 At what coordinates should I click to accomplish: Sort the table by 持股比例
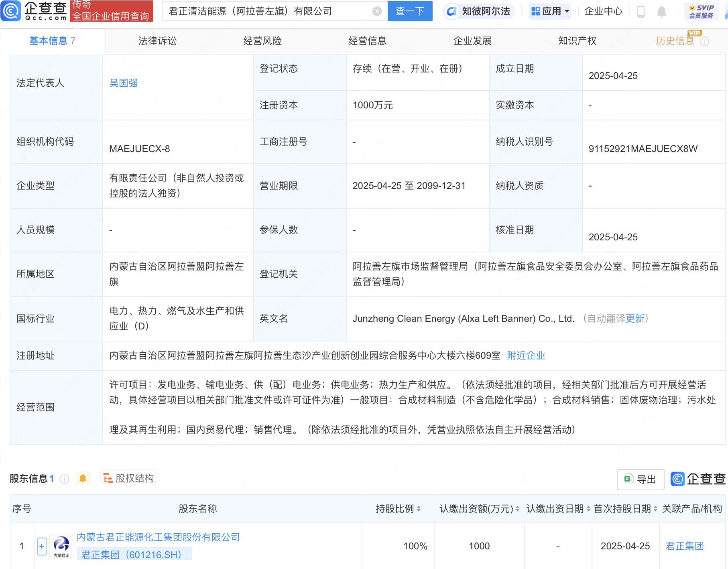click(x=419, y=509)
